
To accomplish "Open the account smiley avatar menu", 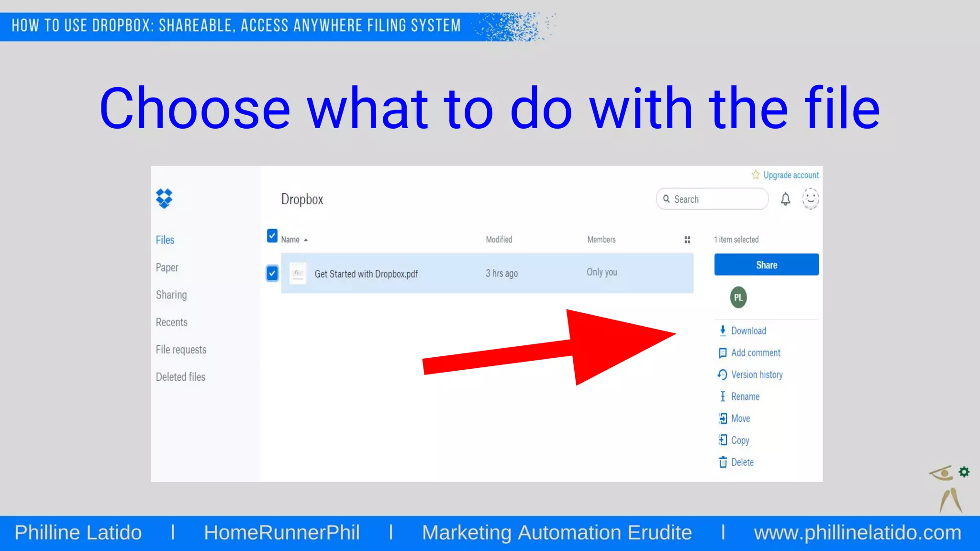I will tap(810, 198).
